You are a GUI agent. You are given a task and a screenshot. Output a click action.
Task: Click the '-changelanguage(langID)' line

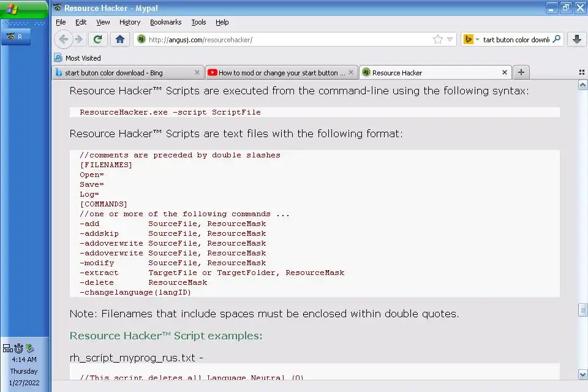(x=135, y=292)
